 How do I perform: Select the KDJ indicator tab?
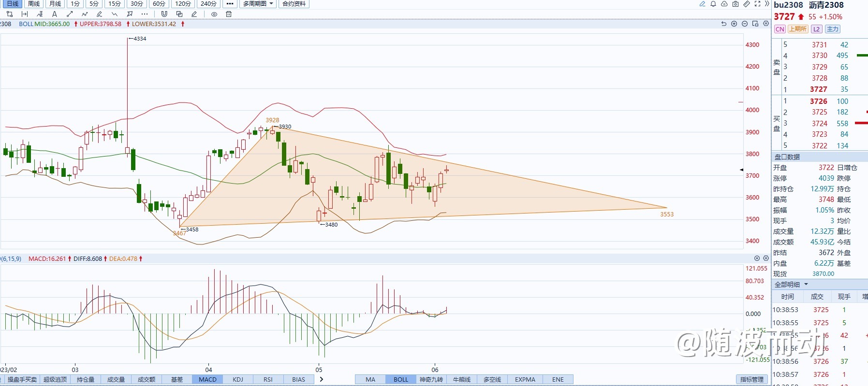pyautogui.click(x=238, y=380)
